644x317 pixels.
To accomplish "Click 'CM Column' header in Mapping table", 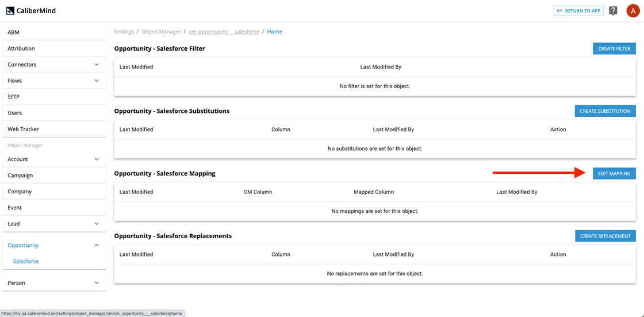I will pos(258,192).
